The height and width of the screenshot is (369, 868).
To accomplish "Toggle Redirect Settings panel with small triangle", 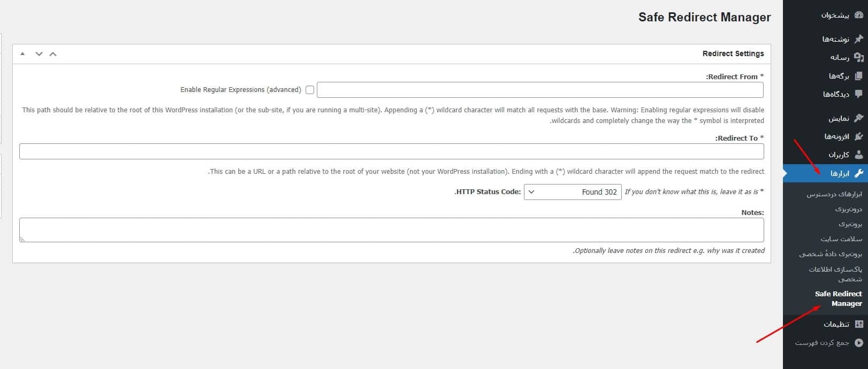I will click(22, 54).
